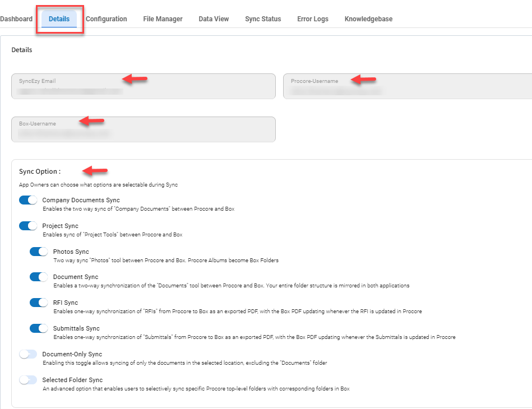This screenshot has height=409, width=532.
Task: Click 'Procore Albums become Box Folders' description
Action: (166, 261)
